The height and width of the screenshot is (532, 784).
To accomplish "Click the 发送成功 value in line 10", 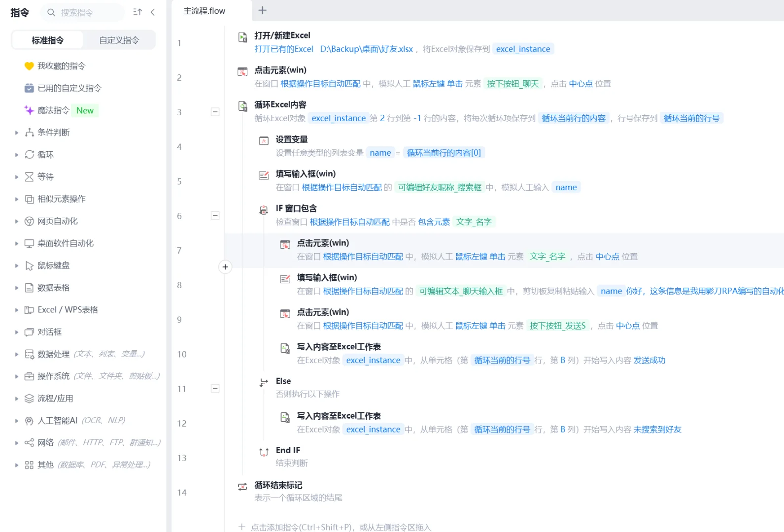I will (649, 360).
